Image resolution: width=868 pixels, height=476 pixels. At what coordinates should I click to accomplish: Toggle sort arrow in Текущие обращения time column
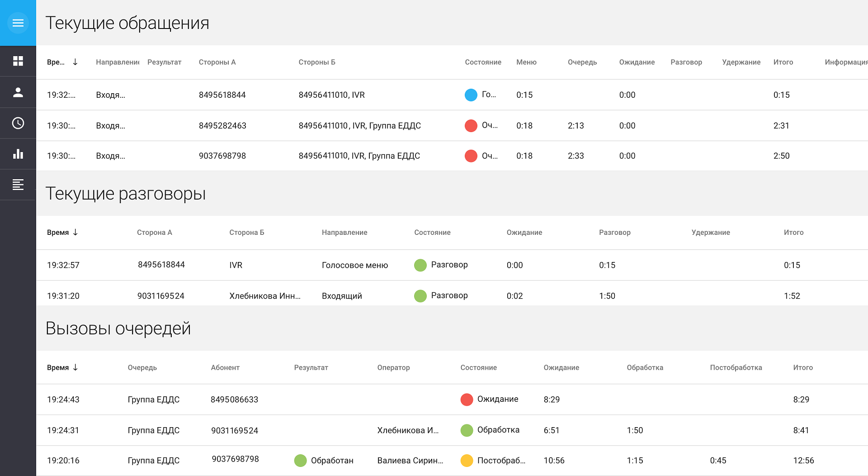(75, 62)
